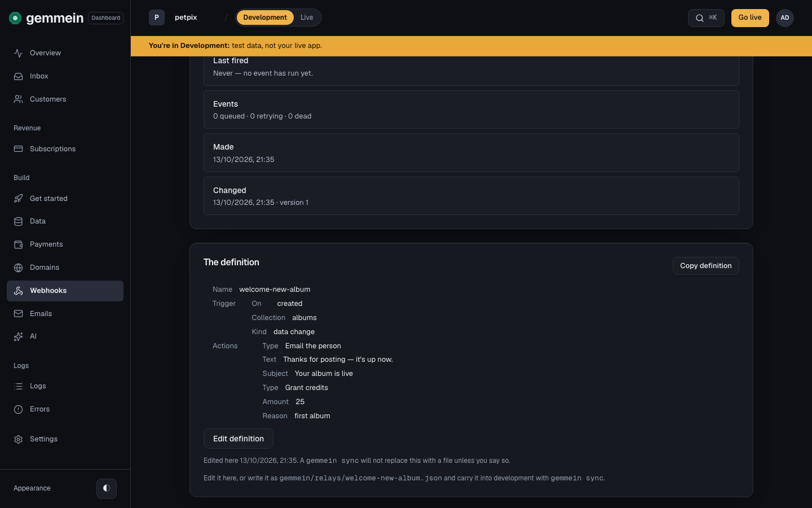The width and height of the screenshot is (812, 508).
Task: Click the Data database icon
Action: pyautogui.click(x=19, y=221)
